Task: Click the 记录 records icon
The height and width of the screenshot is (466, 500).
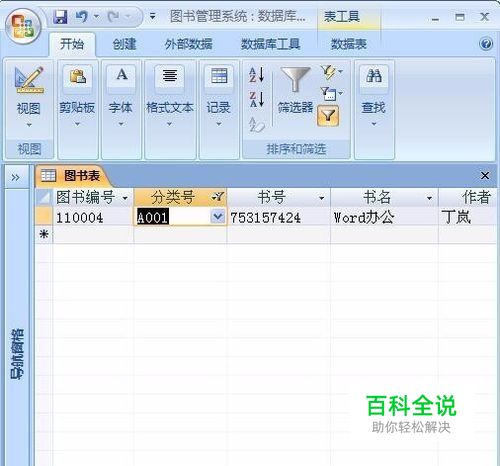Action: 219,77
